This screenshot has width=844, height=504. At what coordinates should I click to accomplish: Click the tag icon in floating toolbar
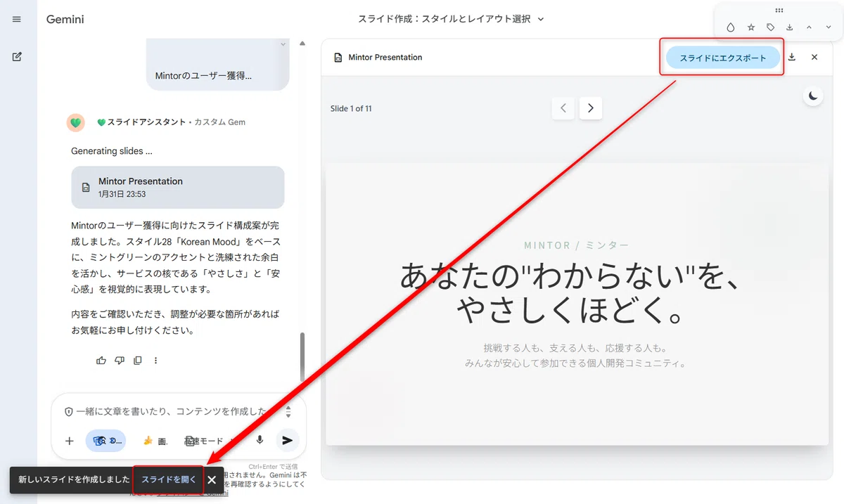coord(770,27)
